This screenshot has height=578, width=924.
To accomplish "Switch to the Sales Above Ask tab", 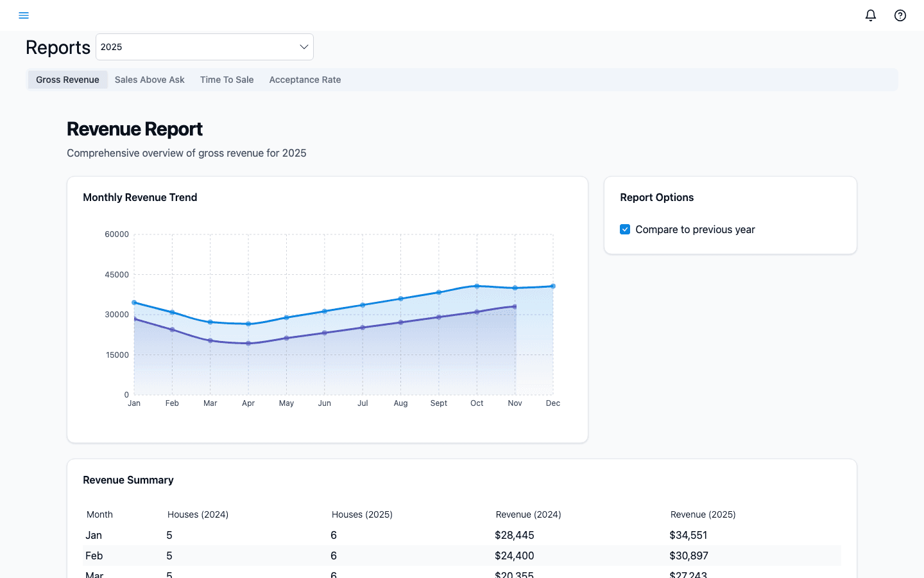I will (x=150, y=80).
